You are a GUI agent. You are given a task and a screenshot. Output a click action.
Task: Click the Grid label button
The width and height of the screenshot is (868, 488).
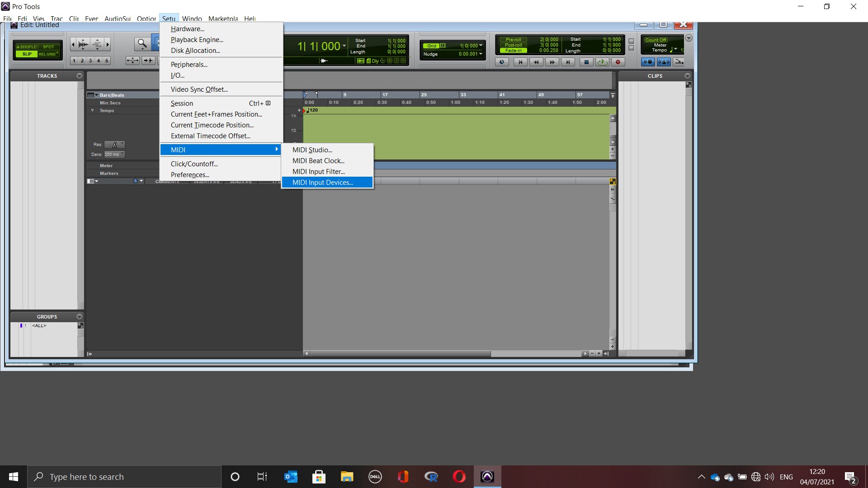432,46
